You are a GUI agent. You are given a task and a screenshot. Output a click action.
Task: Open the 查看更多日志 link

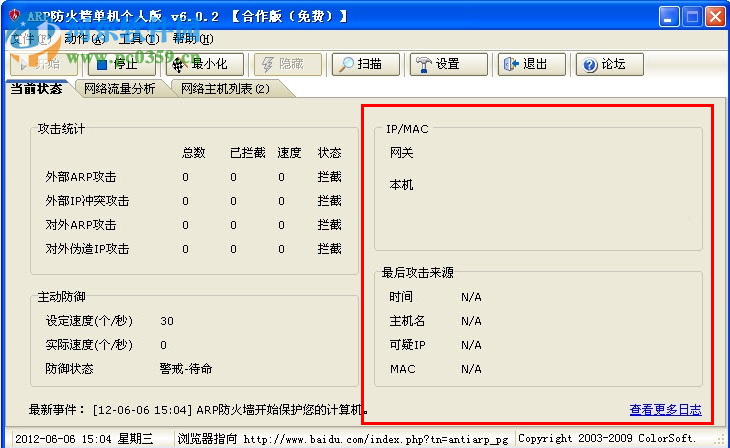coord(665,410)
